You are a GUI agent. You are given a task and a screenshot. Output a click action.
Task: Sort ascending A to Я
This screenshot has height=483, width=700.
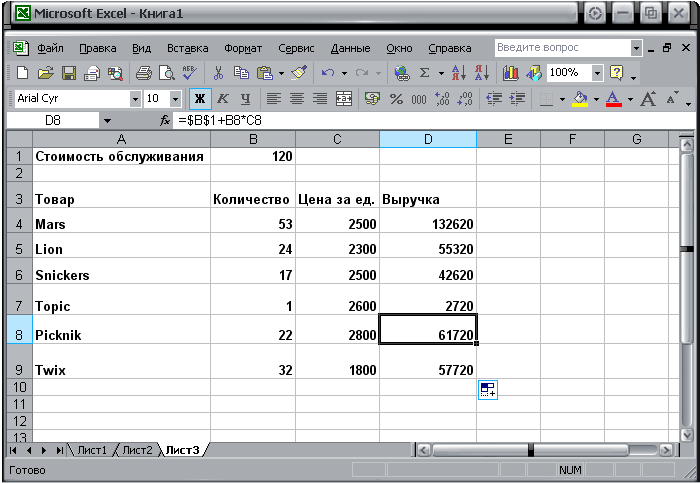tap(459, 72)
